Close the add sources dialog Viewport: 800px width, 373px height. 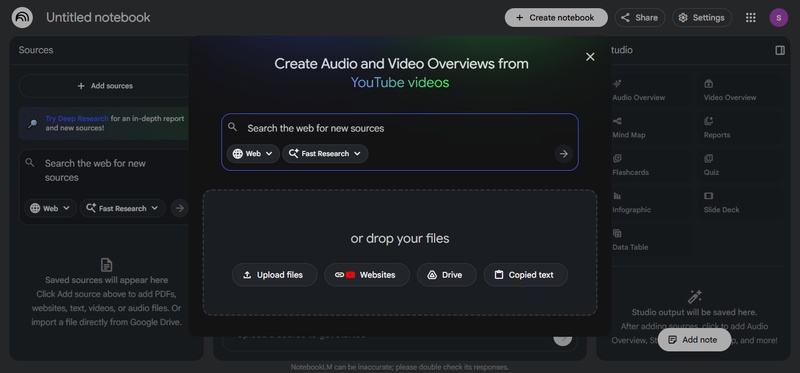coord(590,57)
